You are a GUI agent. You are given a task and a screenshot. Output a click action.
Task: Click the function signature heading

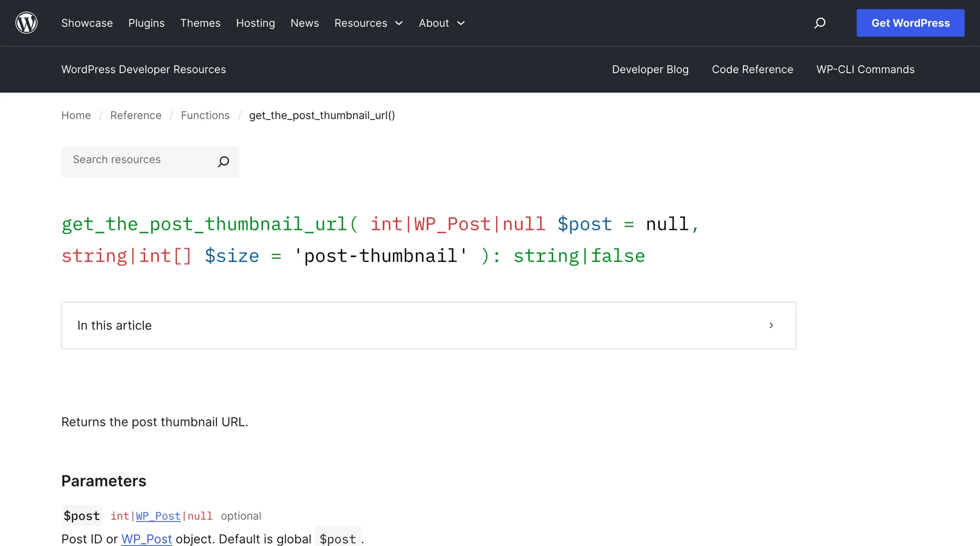[380, 240]
